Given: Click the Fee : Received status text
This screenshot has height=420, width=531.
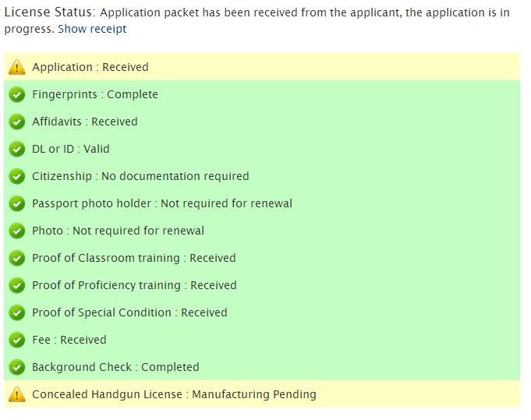Looking at the screenshot, I should 69,340.
